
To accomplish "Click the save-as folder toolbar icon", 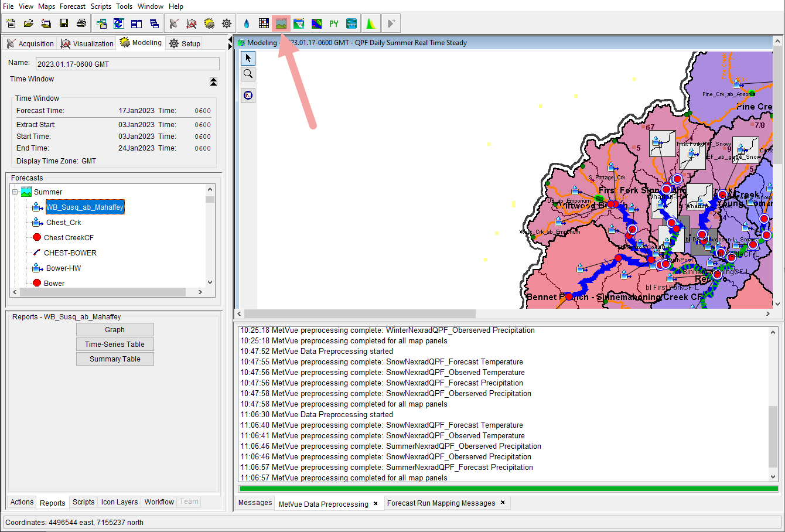I will click(x=46, y=23).
